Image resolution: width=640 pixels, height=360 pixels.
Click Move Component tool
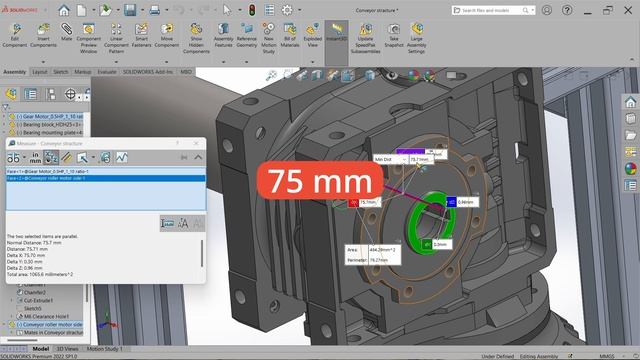coord(167,36)
